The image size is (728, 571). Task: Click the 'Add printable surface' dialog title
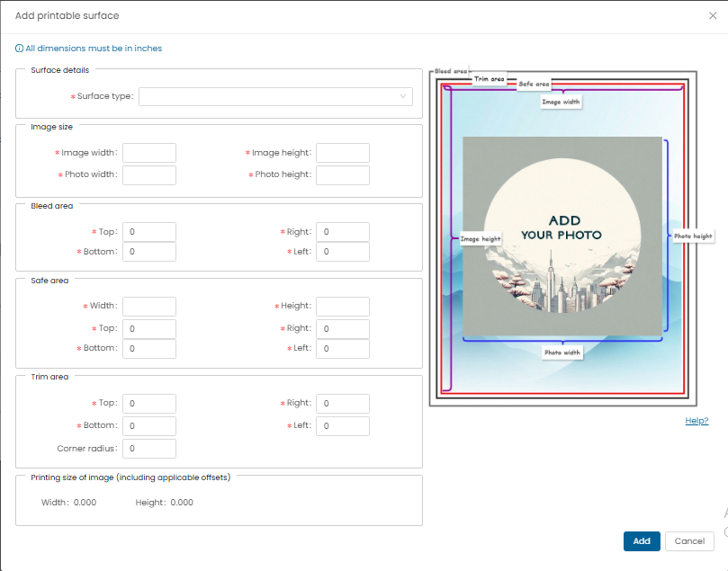pyautogui.click(x=67, y=16)
